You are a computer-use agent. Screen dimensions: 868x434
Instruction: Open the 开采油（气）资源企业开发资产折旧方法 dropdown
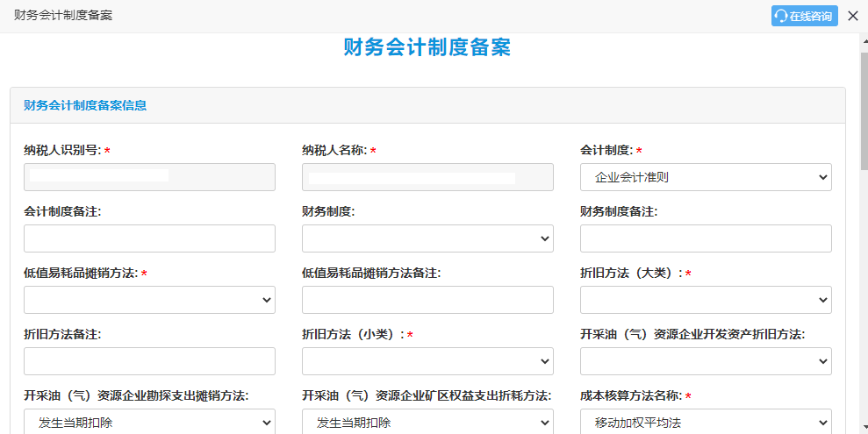tap(706, 361)
